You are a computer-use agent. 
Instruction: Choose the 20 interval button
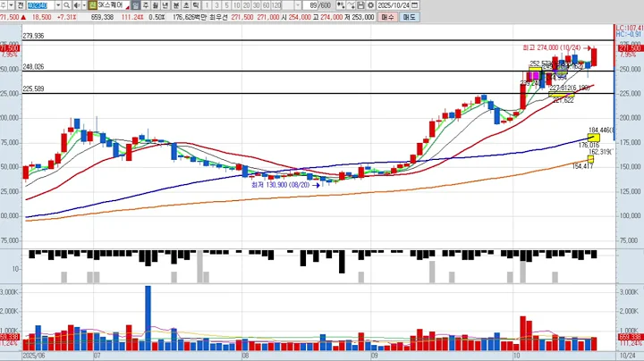(247, 5)
